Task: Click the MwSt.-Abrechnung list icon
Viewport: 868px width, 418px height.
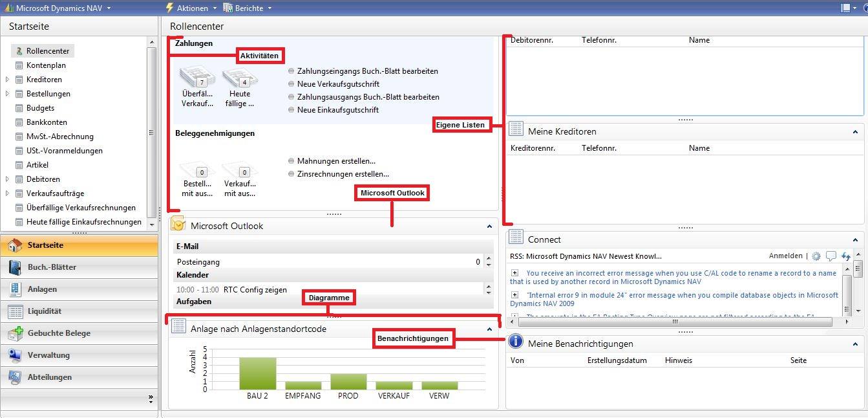Action: 19,137
